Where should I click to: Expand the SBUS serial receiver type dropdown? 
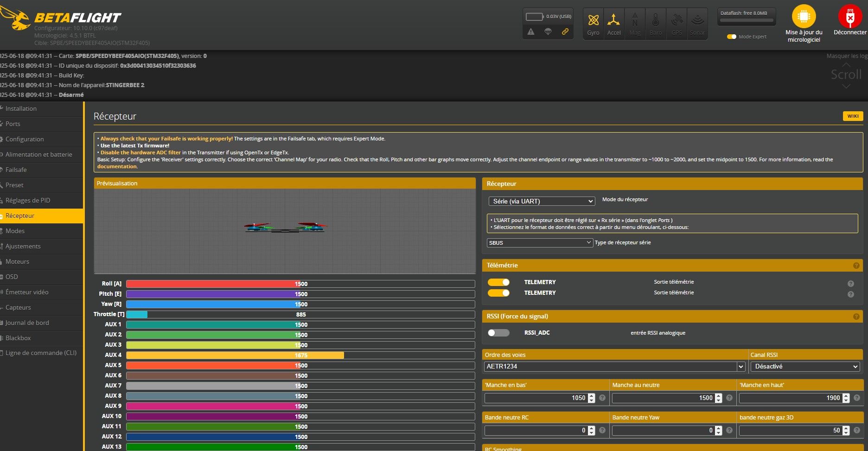(x=540, y=243)
